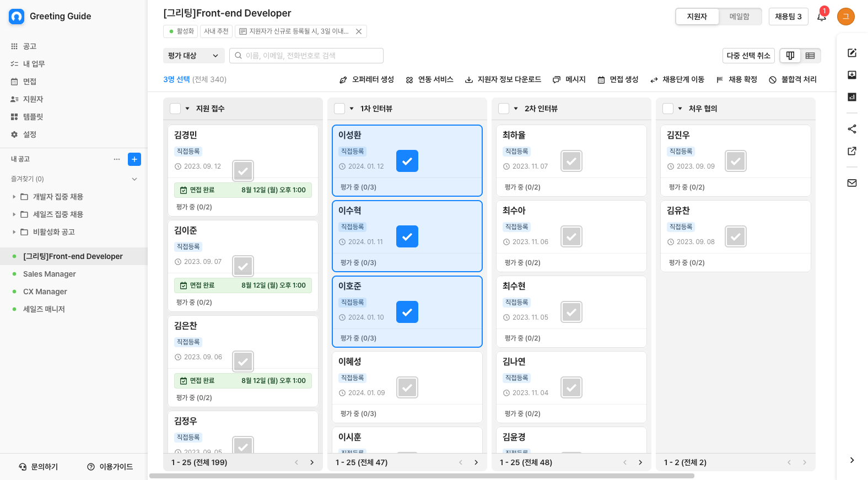Uncheck the 이호준 applicant card checkbox
Image resolution: width=868 pixels, height=480 pixels.
point(407,312)
